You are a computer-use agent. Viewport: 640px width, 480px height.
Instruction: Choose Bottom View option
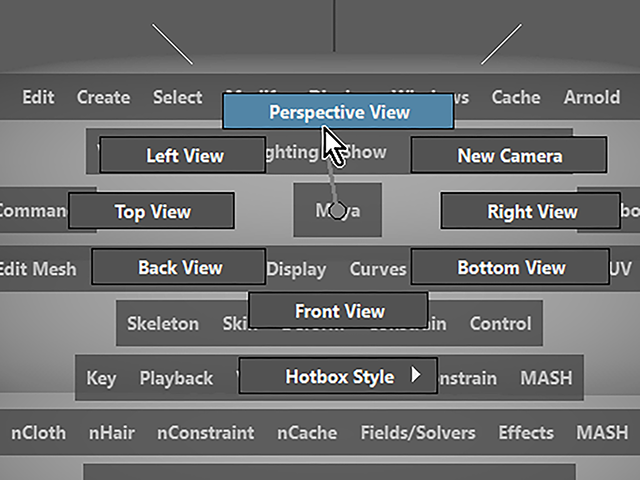[x=510, y=267]
